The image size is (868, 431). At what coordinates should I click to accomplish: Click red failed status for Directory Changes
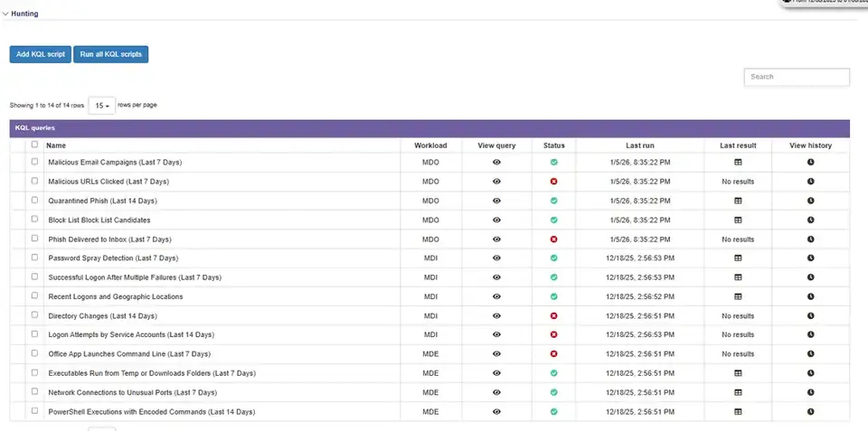[553, 316]
